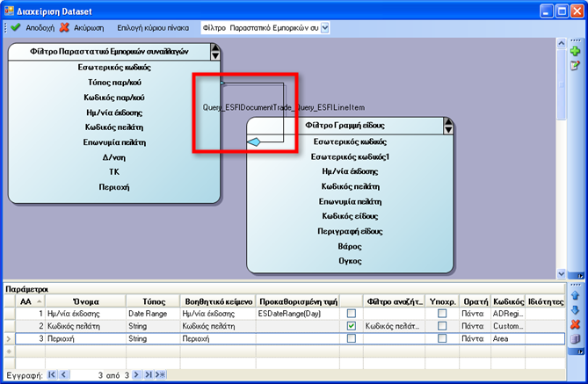Select the ΤΚ field in the left table

pyautogui.click(x=114, y=171)
